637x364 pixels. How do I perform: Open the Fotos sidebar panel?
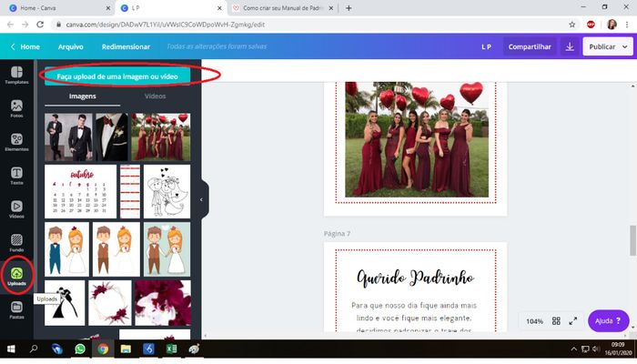pos(16,109)
